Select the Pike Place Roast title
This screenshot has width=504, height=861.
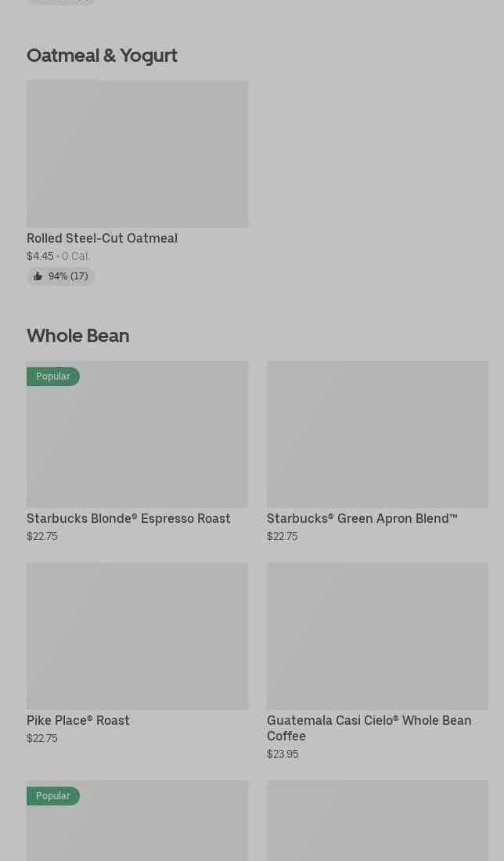click(77, 720)
